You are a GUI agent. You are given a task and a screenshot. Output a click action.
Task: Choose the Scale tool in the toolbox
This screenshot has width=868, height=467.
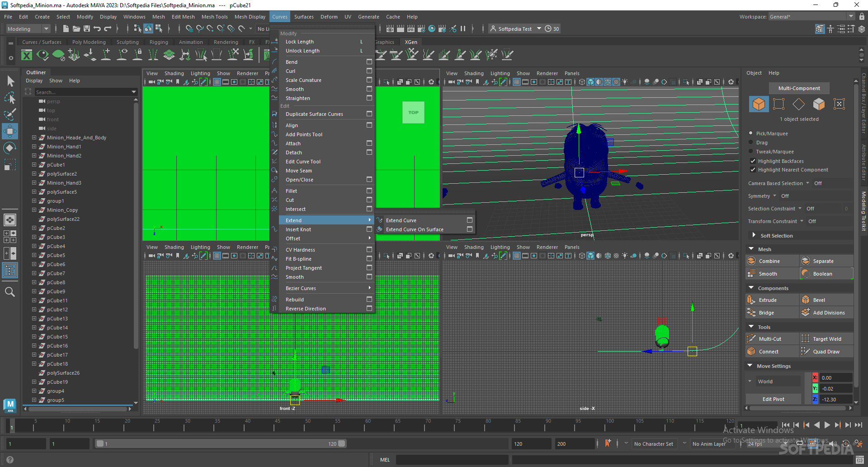point(10,164)
